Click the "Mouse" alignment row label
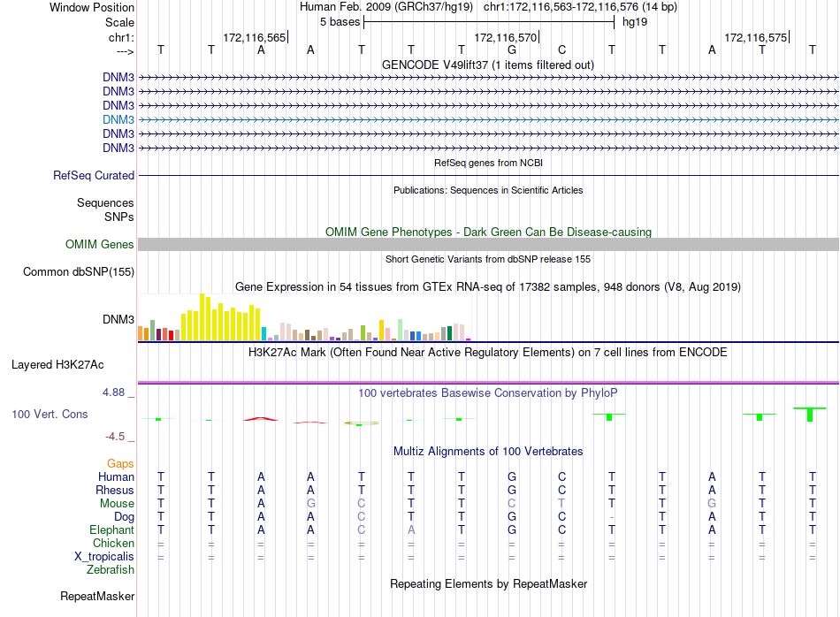 [x=118, y=504]
